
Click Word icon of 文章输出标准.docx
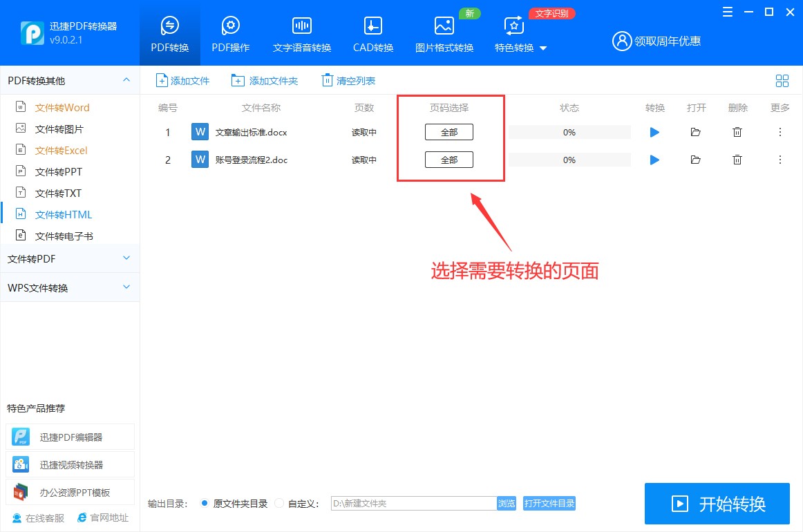pos(200,131)
